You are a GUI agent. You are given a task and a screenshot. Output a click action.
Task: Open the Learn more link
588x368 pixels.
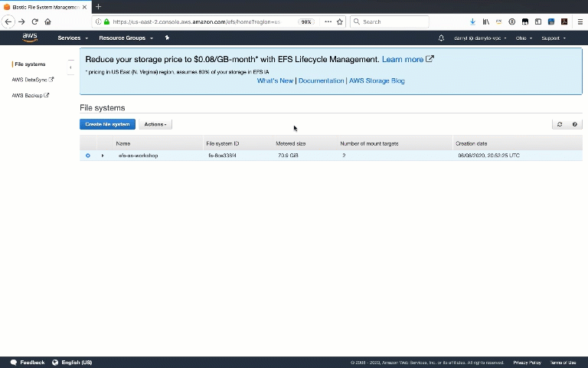pyautogui.click(x=407, y=59)
